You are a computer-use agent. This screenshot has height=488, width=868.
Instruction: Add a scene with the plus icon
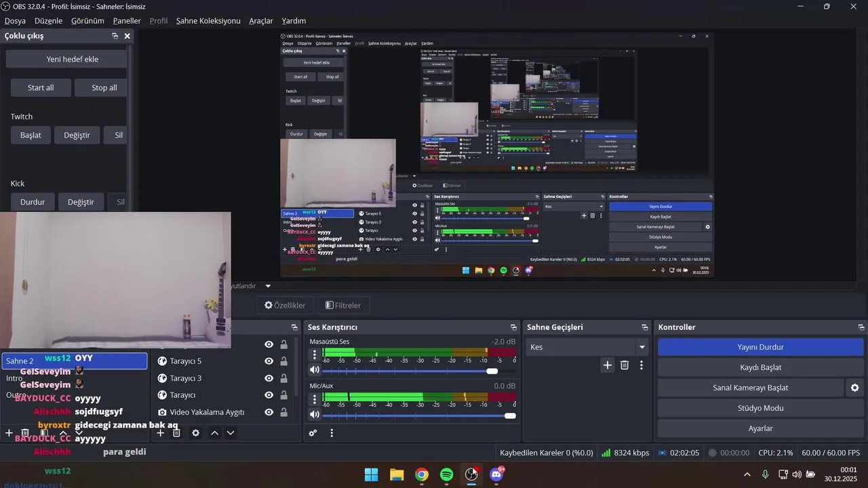pyautogui.click(x=9, y=432)
